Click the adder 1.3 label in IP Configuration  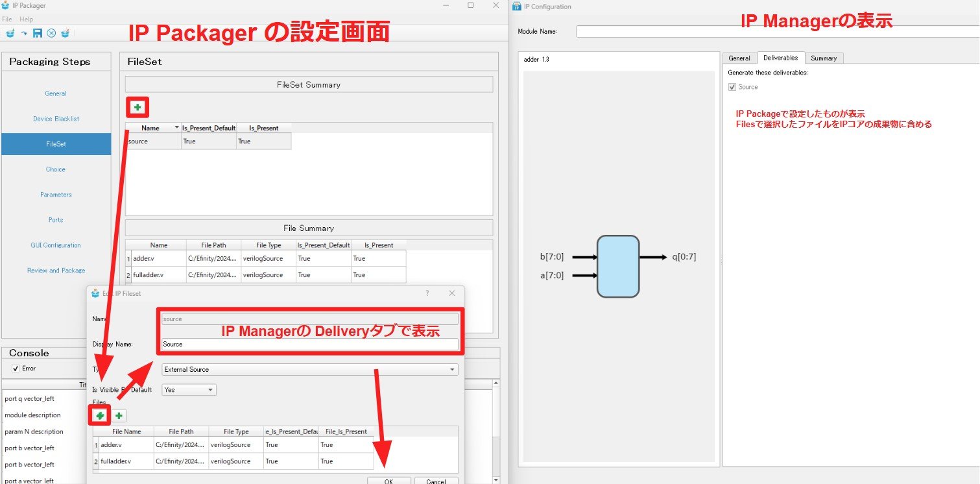pyautogui.click(x=536, y=60)
